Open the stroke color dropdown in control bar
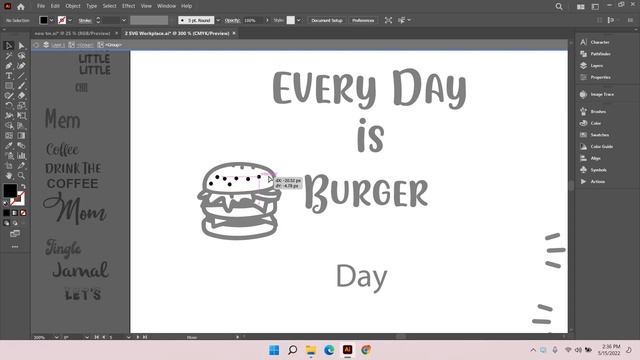 pos(70,20)
